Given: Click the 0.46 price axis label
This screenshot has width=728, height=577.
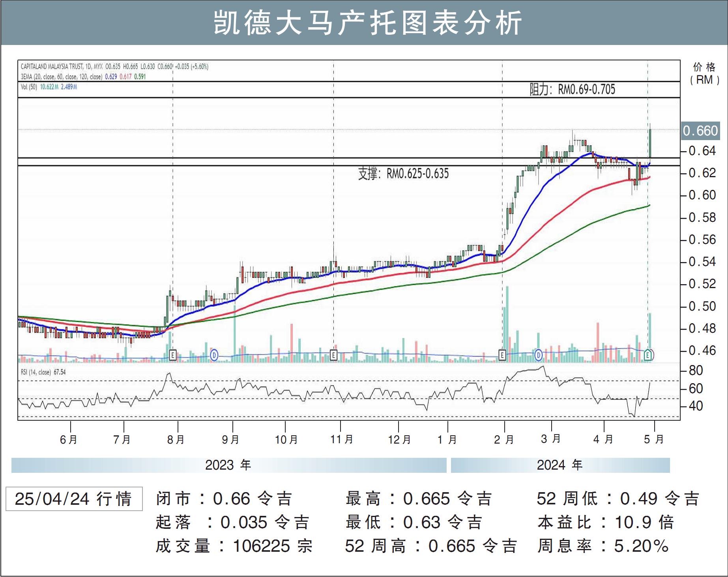Looking at the screenshot, I should (702, 350).
